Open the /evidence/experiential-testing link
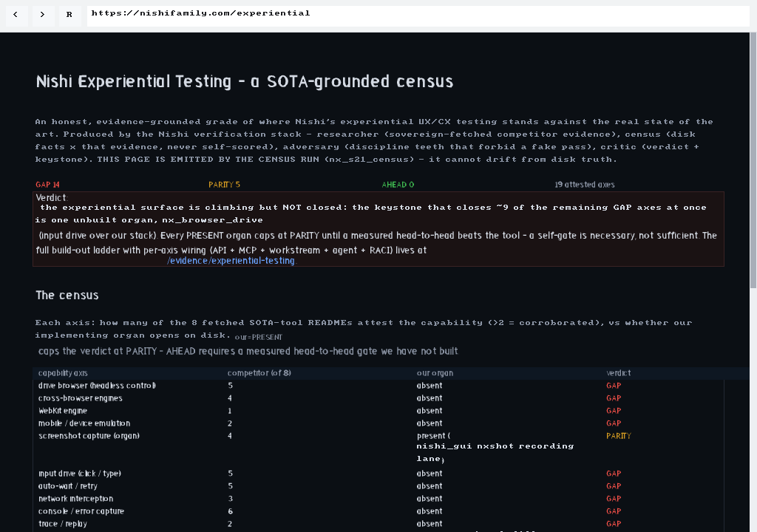Viewport: 757px width, 532px height. 231,261
